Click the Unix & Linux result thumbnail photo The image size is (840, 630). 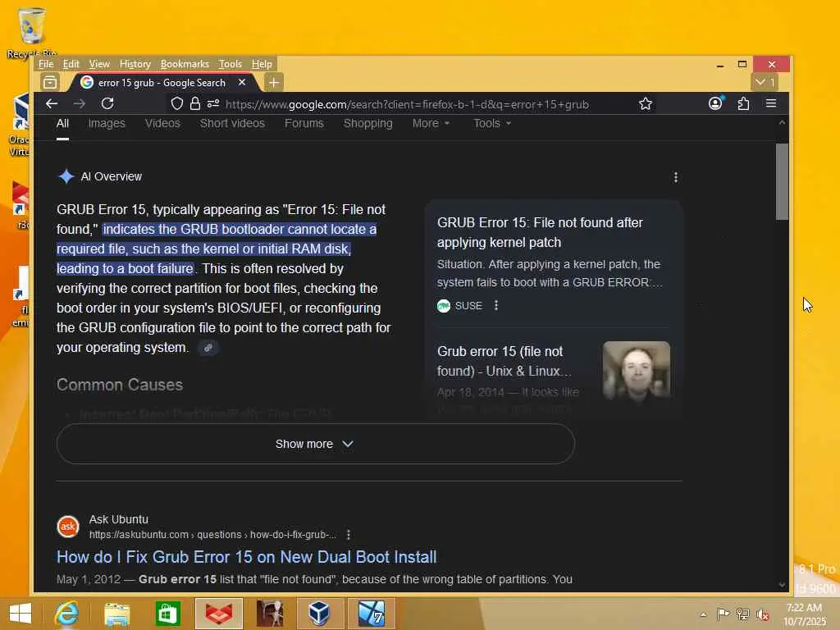tap(637, 371)
